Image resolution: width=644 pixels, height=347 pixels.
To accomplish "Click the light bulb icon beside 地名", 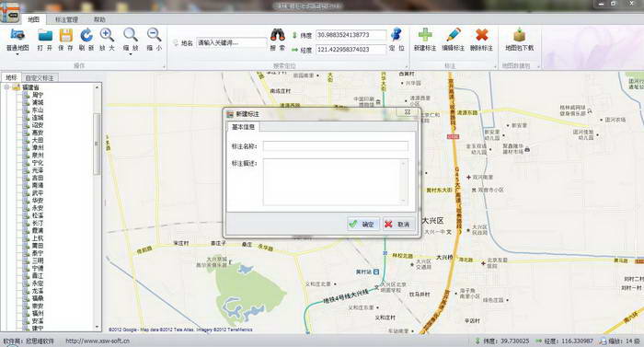I will tap(176, 42).
